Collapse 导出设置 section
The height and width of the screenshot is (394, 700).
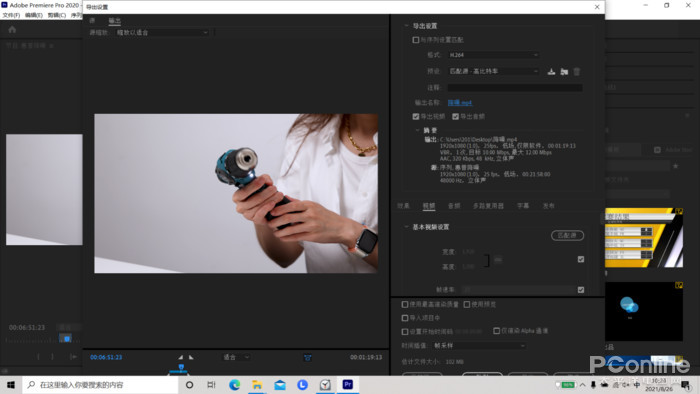[406, 26]
